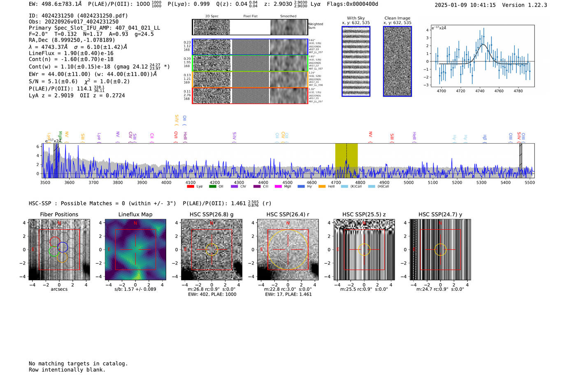Screen dimensions: 576x392
Task: Select the orange-bordered fiber spectrum row
Action: point(250,79)
